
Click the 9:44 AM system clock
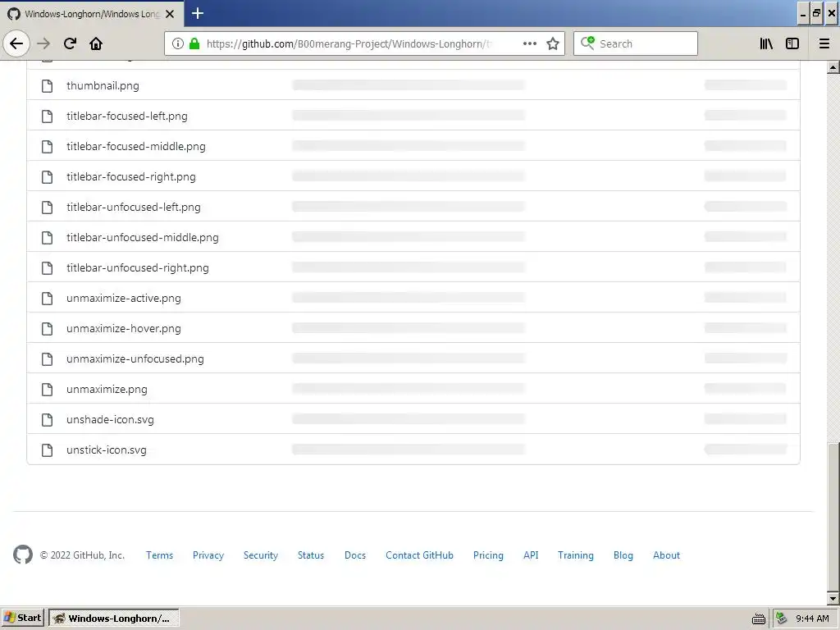pyautogui.click(x=812, y=619)
